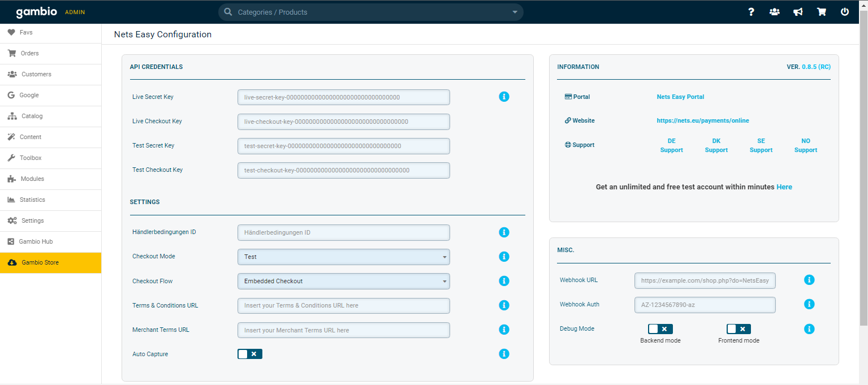868x385 pixels.
Task: Click the Webhook URL input field
Action: pyautogui.click(x=705, y=280)
